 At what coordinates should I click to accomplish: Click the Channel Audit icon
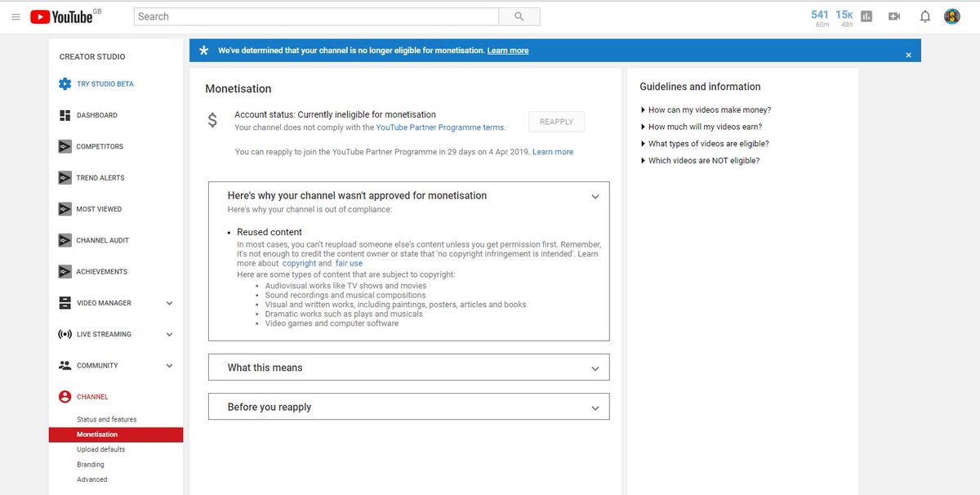pos(65,240)
